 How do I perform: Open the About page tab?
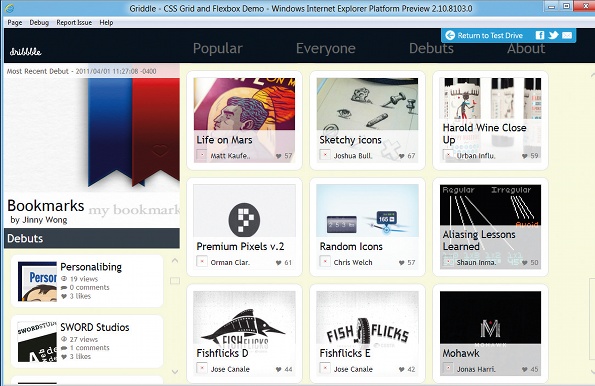point(526,48)
